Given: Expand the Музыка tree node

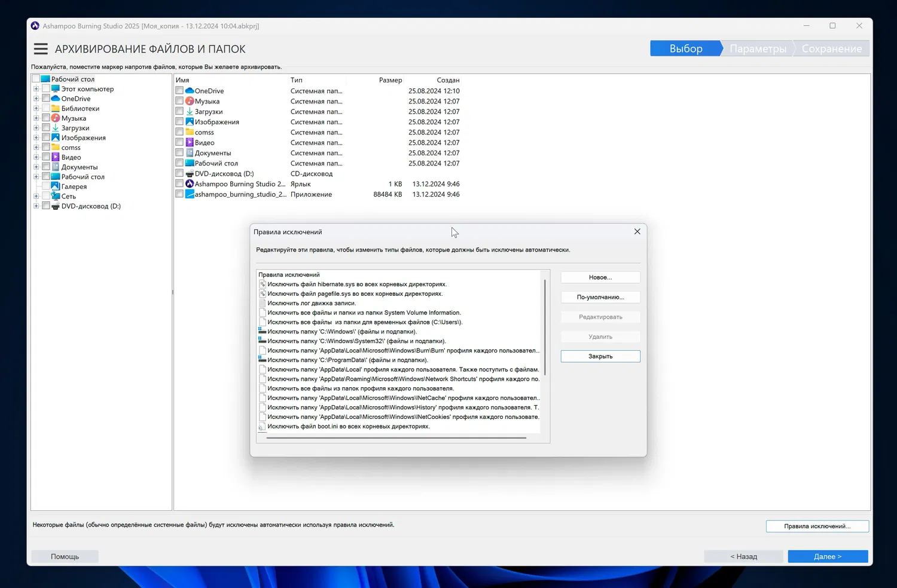Looking at the screenshot, I should coord(36,118).
